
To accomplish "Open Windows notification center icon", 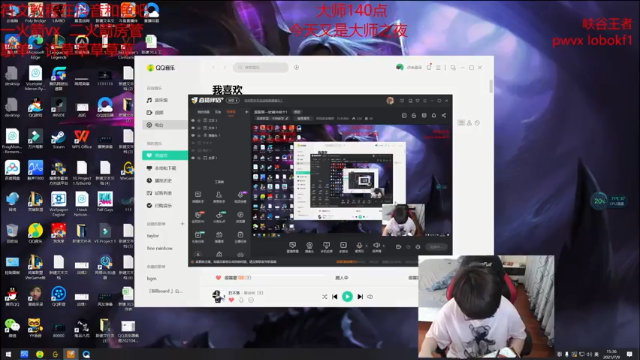I will [x=629, y=354].
